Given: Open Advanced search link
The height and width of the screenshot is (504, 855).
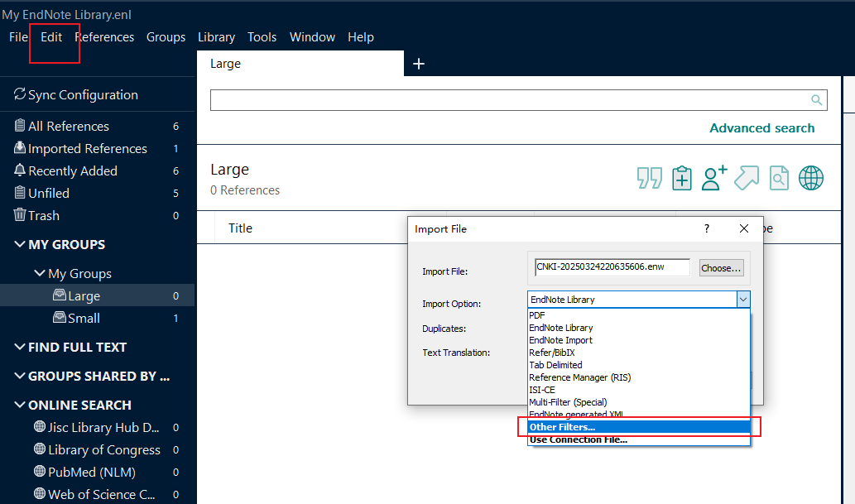Looking at the screenshot, I should pyautogui.click(x=761, y=128).
